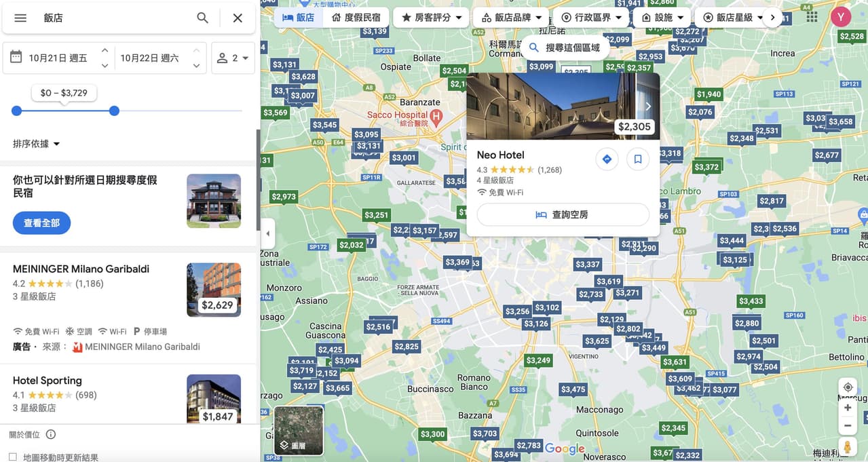Open the hamburger main menu
The image size is (868, 462).
tap(20, 18)
